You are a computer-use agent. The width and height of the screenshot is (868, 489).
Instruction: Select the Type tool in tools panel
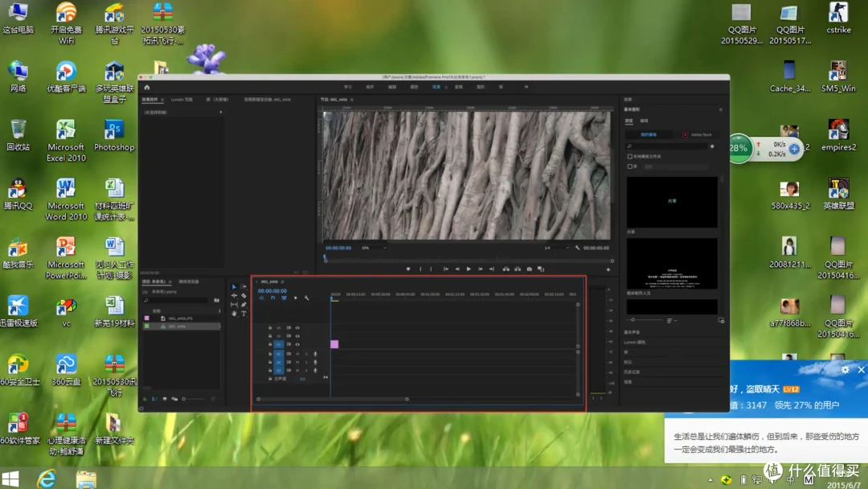[244, 314]
